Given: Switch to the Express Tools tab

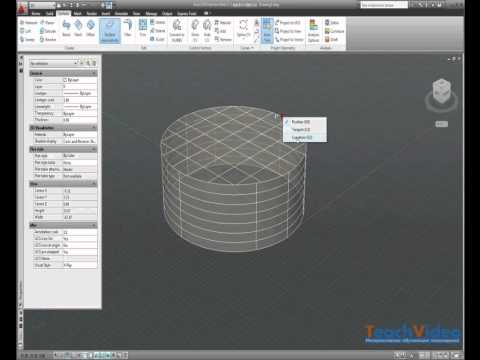Looking at the screenshot, I should pos(186,13).
